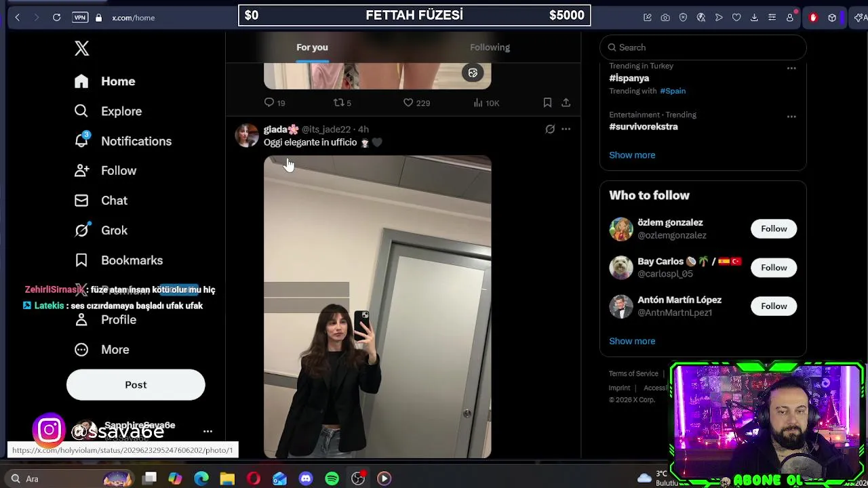The height and width of the screenshot is (488, 868).
Task: Open Notifications with bell icon
Action: 123,141
